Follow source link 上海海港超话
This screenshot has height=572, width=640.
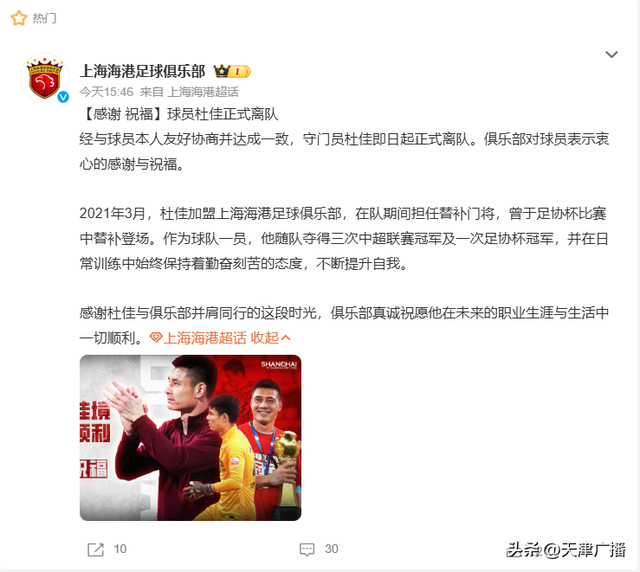click(203, 92)
